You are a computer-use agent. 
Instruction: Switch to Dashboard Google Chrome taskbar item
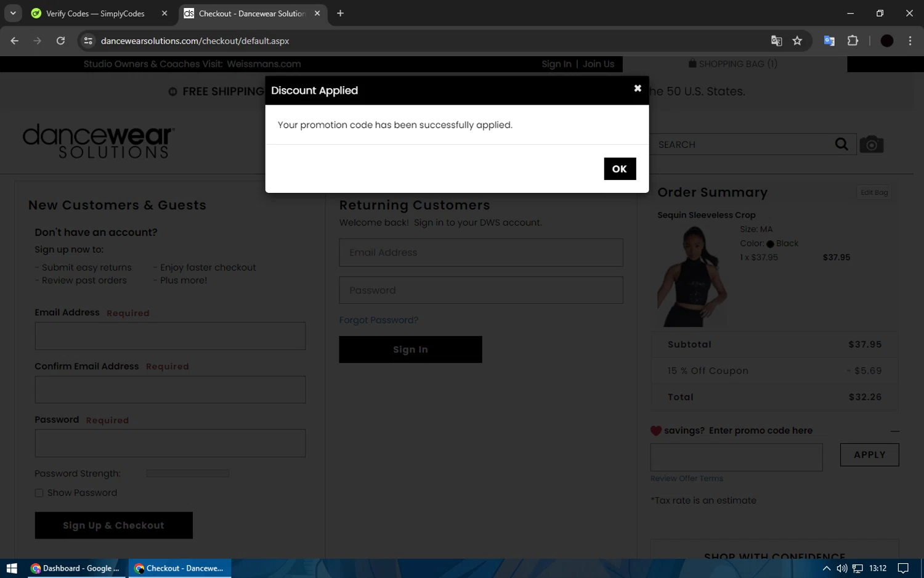(x=76, y=568)
